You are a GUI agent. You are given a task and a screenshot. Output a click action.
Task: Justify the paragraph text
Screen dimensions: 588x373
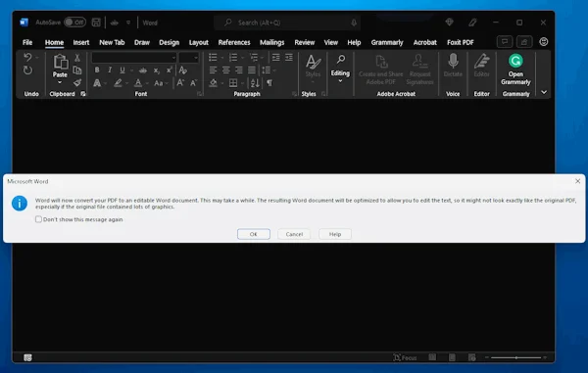coord(252,70)
